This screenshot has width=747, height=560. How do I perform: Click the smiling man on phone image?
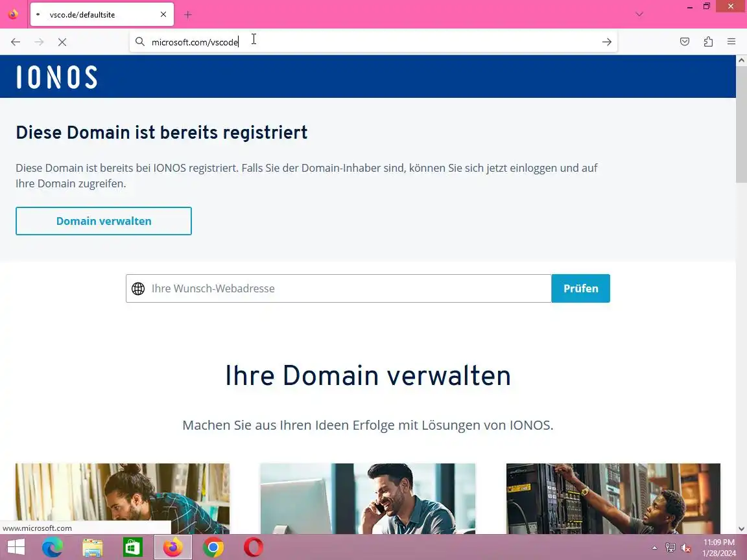(x=368, y=498)
